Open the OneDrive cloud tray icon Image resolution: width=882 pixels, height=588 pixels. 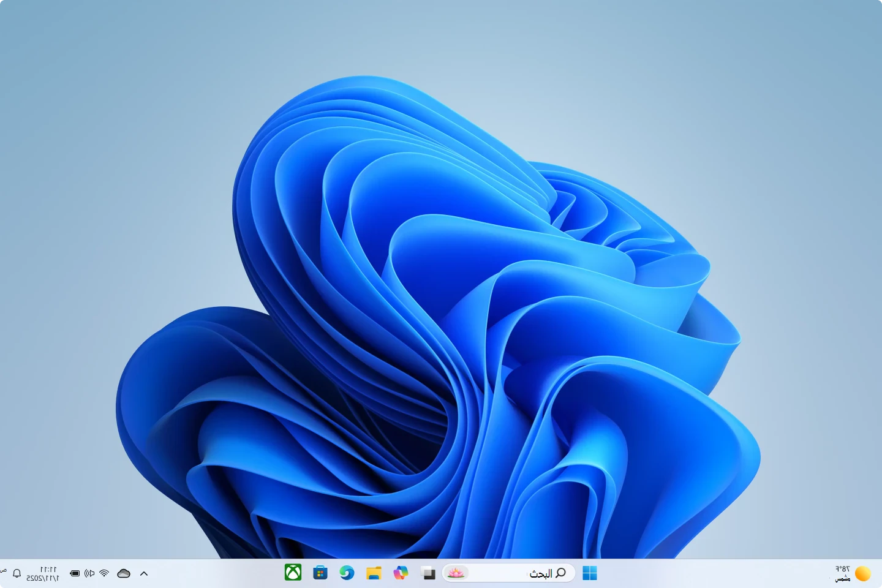click(124, 574)
